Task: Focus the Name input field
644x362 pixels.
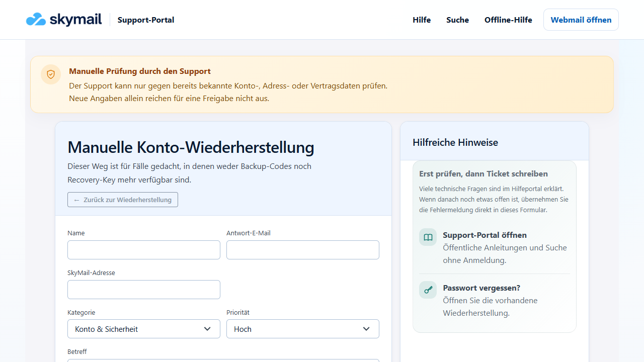Action: (144, 250)
